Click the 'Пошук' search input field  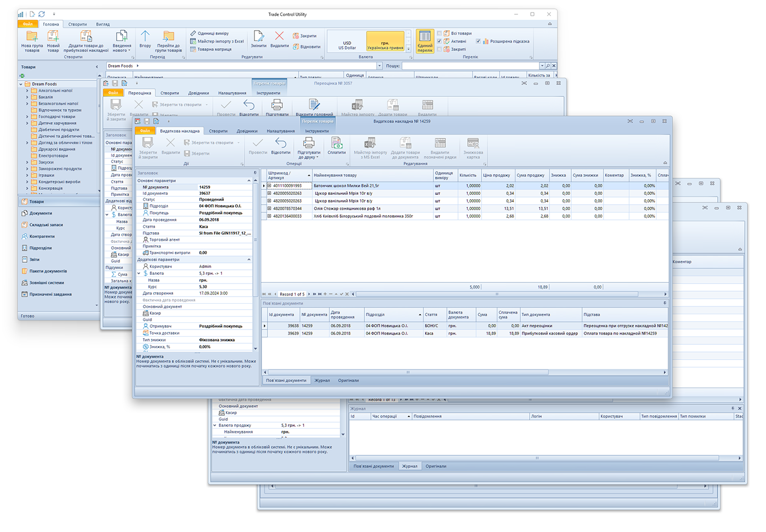pos(471,66)
